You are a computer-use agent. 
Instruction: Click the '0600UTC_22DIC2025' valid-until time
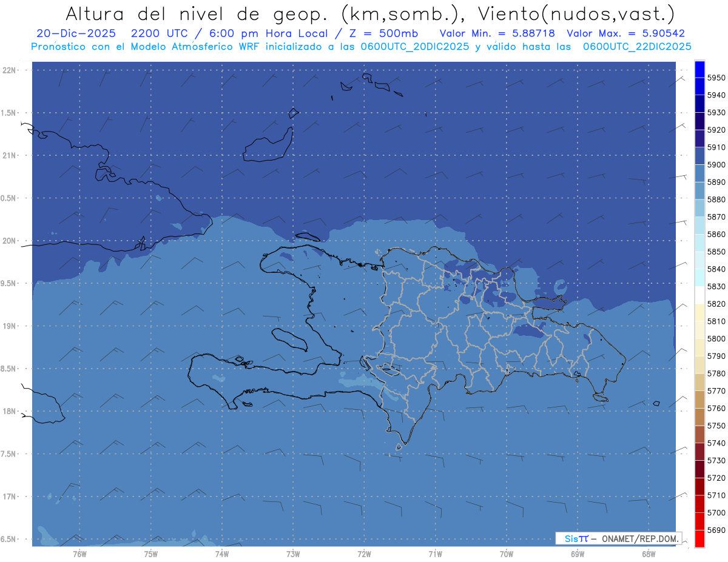pyautogui.click(x=636, y=47)
